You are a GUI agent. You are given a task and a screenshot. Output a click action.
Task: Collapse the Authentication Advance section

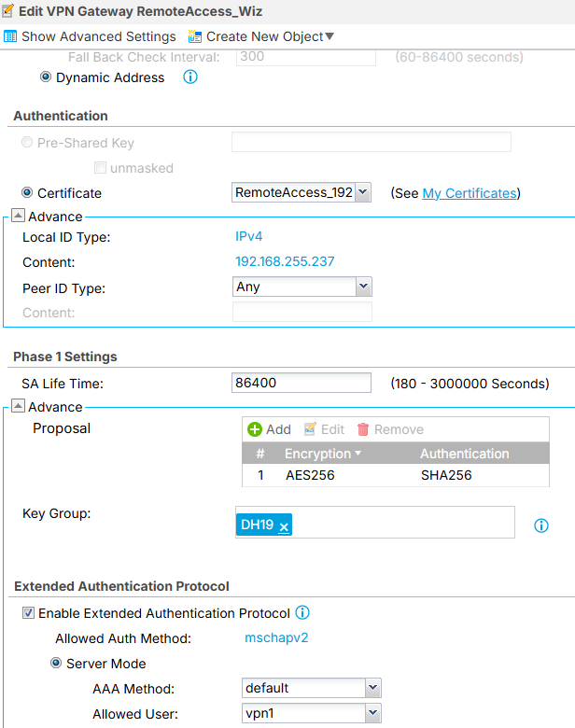(18, 217)
